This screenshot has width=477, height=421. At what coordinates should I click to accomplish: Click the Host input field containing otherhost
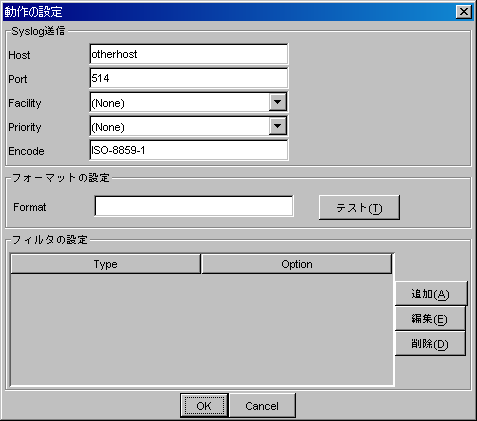tap(189, 54)
